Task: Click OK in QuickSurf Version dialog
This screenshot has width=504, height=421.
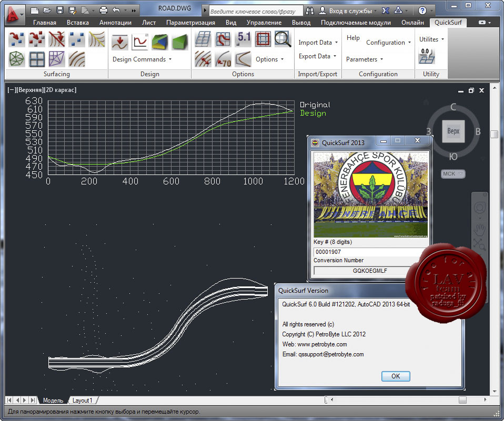Action: point(396,376)
